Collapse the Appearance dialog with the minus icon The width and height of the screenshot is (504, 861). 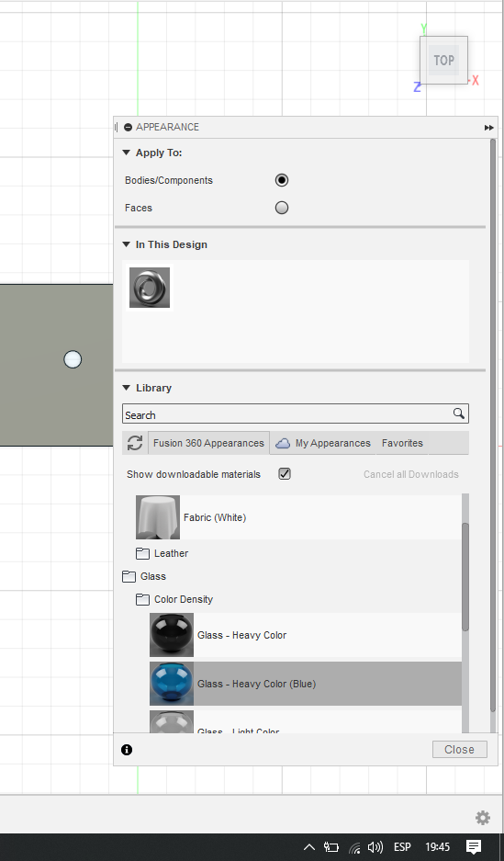129,127
